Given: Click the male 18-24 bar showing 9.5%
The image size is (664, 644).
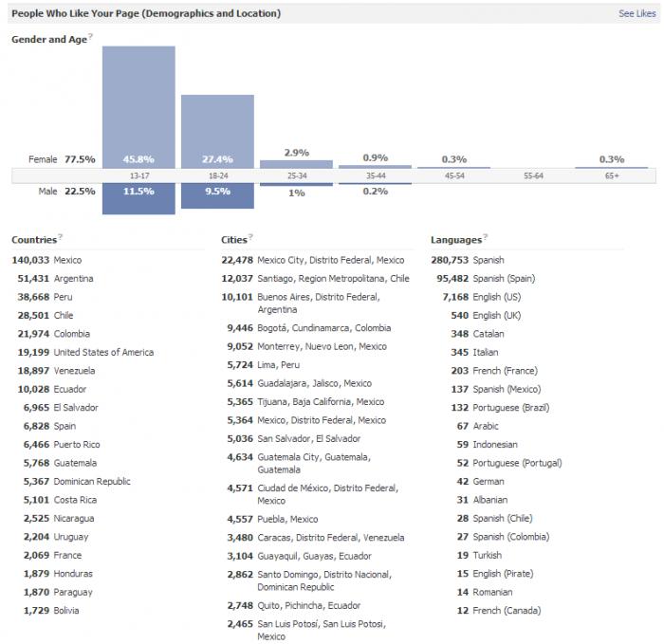Looking at the screenshot, I should click(217, 195).
